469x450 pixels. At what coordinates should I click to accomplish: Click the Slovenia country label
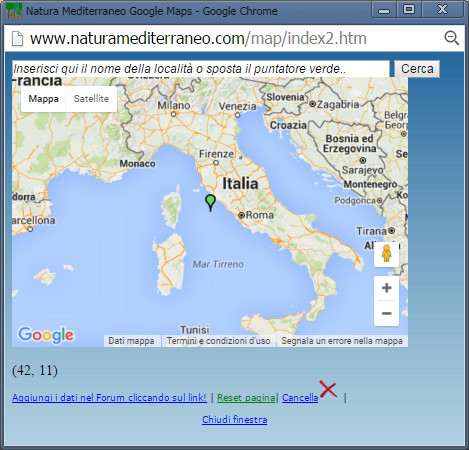pos(285,97)
